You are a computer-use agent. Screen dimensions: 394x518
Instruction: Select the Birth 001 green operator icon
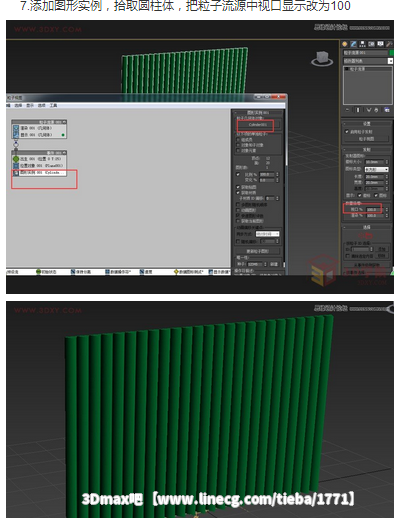(x=16, y=159)
